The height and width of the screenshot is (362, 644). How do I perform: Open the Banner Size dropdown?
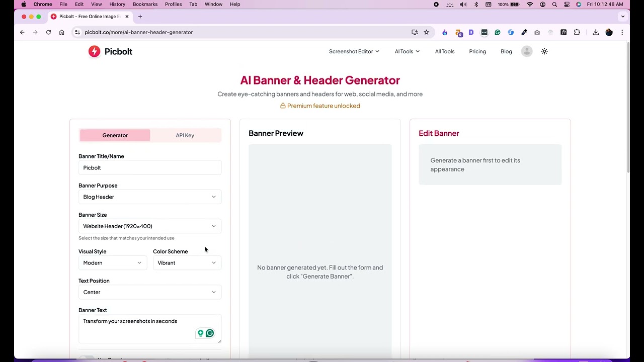tap(150, 226)
